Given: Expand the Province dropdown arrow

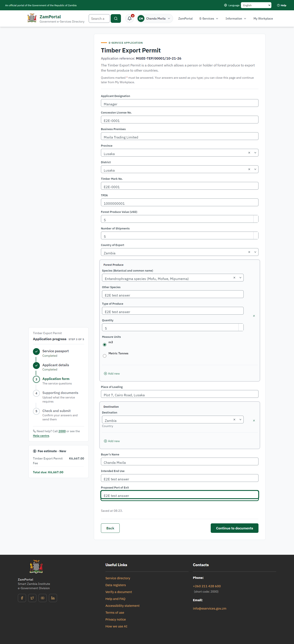Looking at the screenshot, I should pyautogui.click(x=255, y=153).
